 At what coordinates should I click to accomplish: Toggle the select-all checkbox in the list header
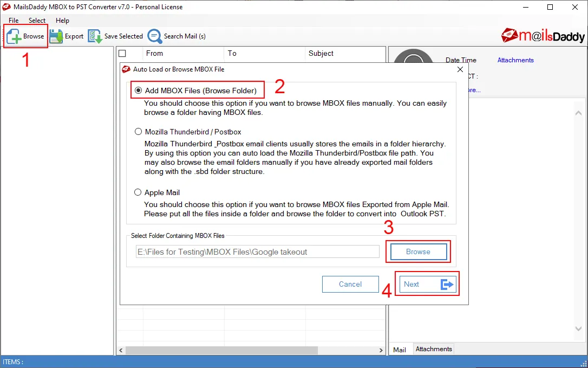123,53
